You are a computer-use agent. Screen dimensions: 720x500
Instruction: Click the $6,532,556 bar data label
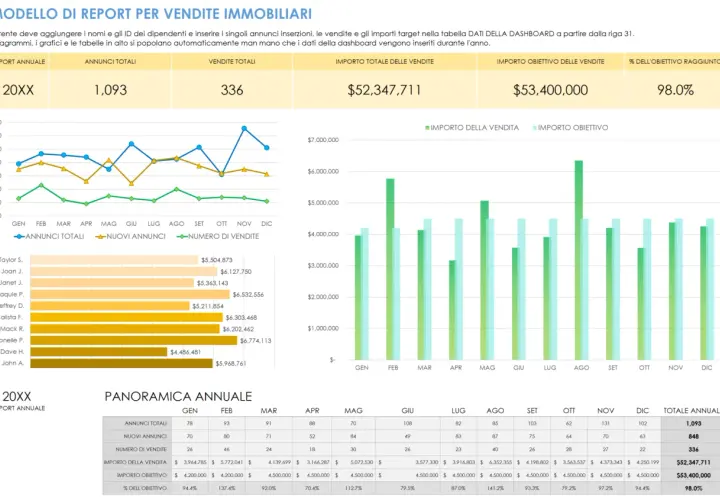(248, 294)
